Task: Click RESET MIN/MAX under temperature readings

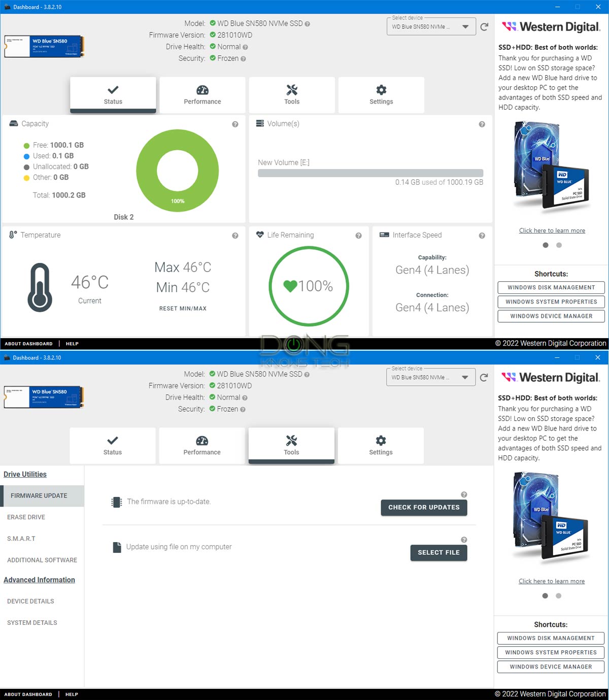Action: point(183,309)
